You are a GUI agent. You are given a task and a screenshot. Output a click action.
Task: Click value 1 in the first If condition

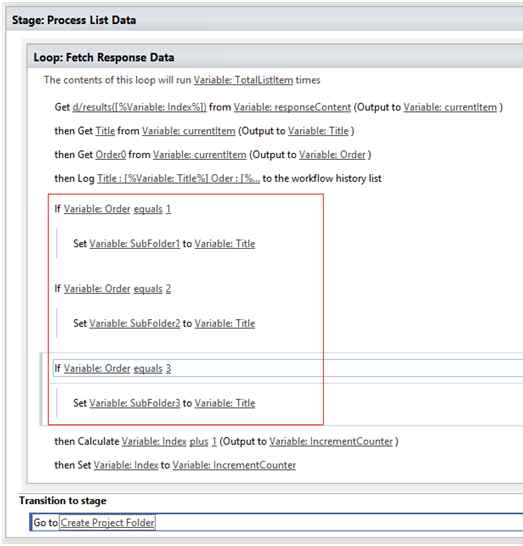(168, 209)
